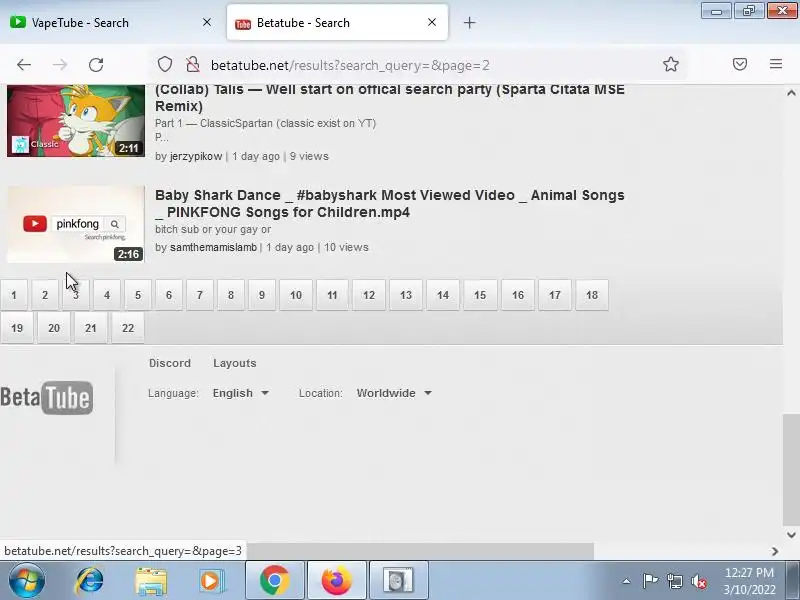The height and width of the screenshot is (600, 800).
Task: Open Action Center flag tray icon
Action: (x=650, y=581)
